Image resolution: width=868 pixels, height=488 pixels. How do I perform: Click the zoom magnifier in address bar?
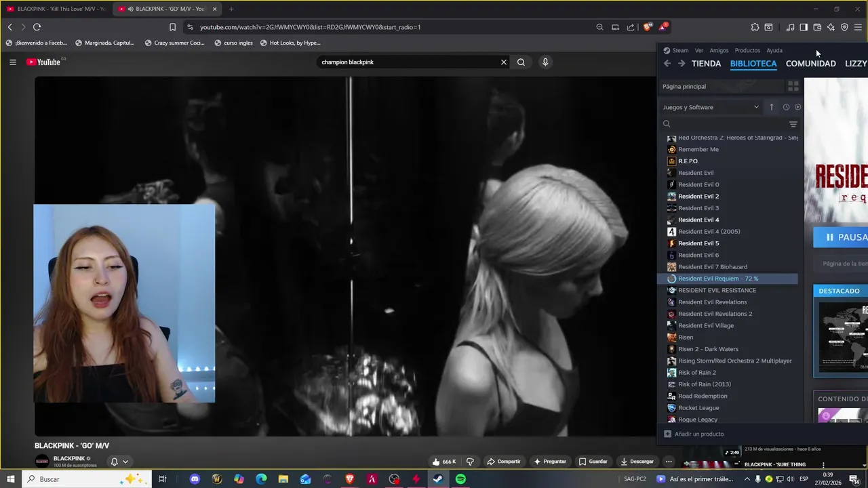point(599,27)
